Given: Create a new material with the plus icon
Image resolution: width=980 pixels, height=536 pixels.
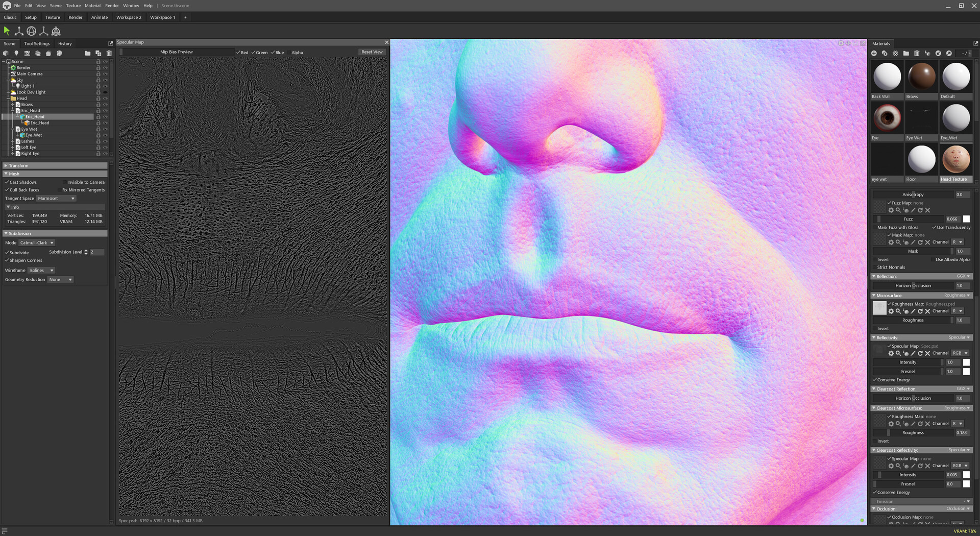Looking at the screenshot, I should tap(874, 53).
